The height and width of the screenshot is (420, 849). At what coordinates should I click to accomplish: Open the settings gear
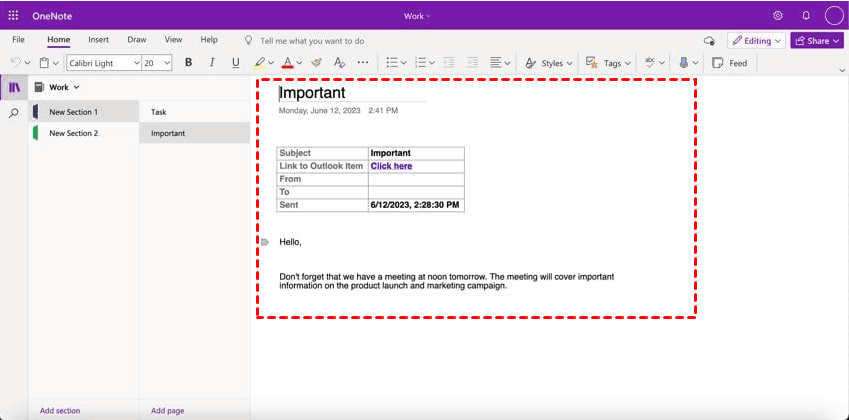778,16
